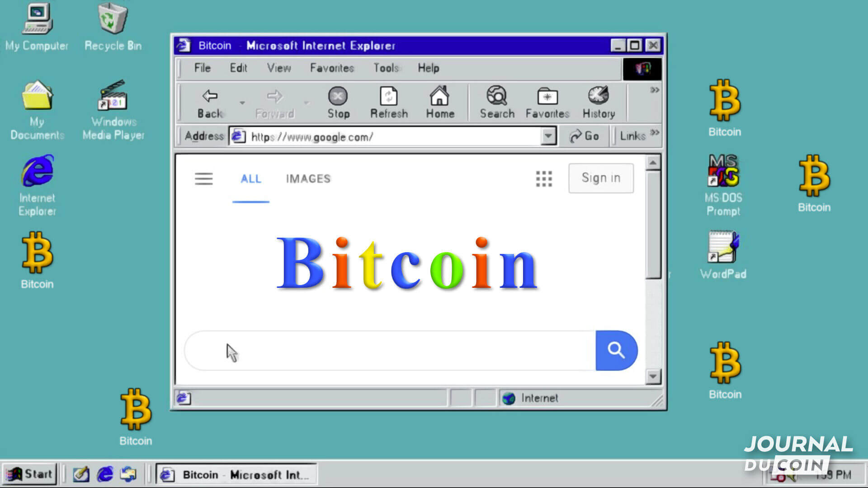
Task: Click the ALL tab in search results
Action: coord(250,178)
